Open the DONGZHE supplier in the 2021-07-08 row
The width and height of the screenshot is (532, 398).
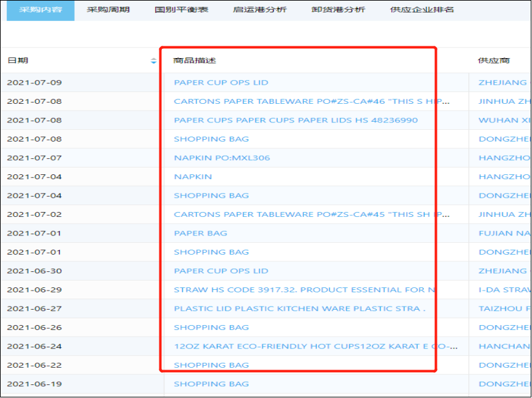(505, 139)
